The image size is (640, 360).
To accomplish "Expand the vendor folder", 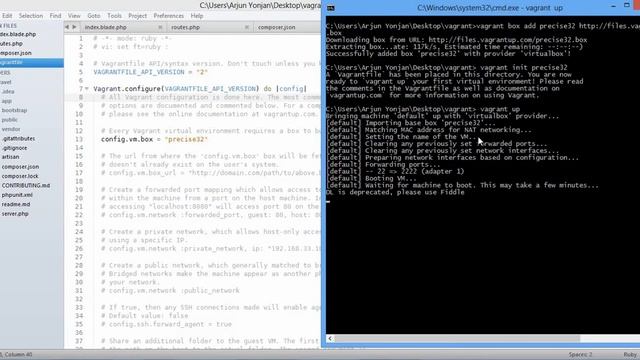I will tap(11, 129).
